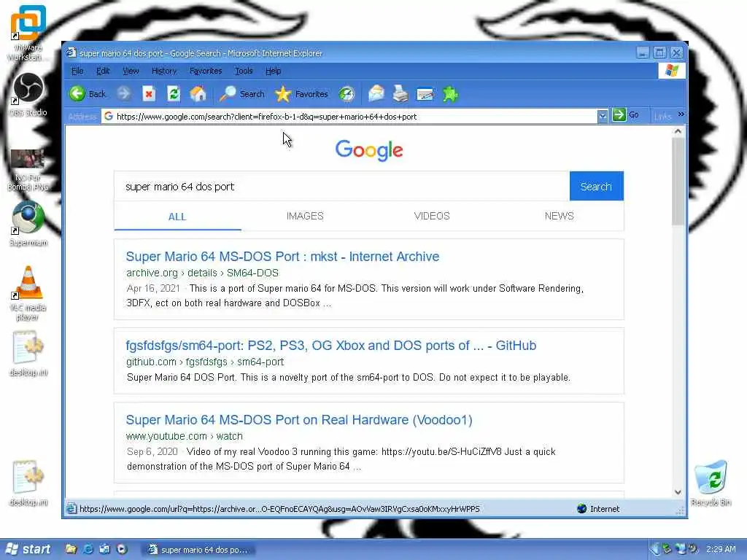Switch to the NEWS results tab
Viewport: 747px width, 560px height.
click(x=559, y=216)
